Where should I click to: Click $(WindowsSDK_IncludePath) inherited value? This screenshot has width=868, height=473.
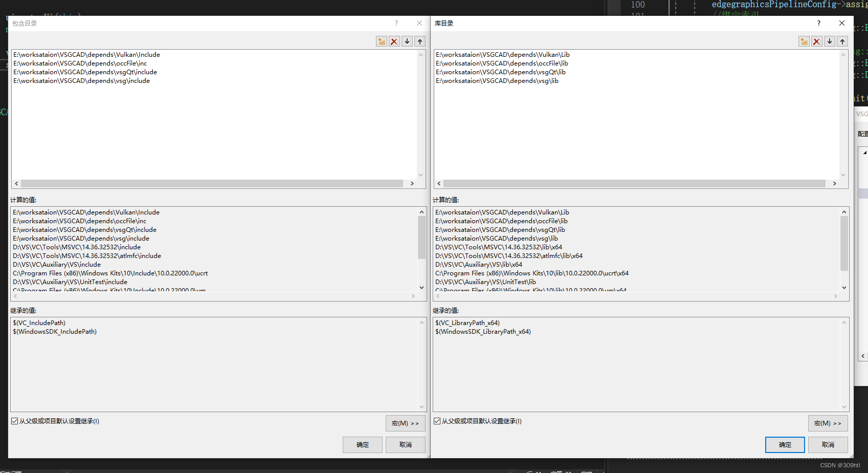pos(55,332)
